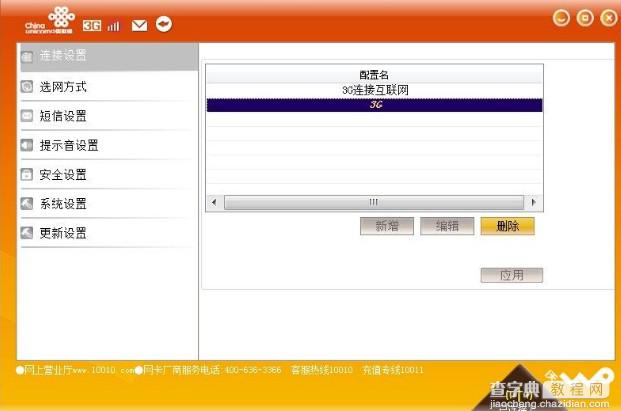The height and width of the screenshot is (411, 621).
Task: Click the 删除 button
Action: [x=507, y=226]
